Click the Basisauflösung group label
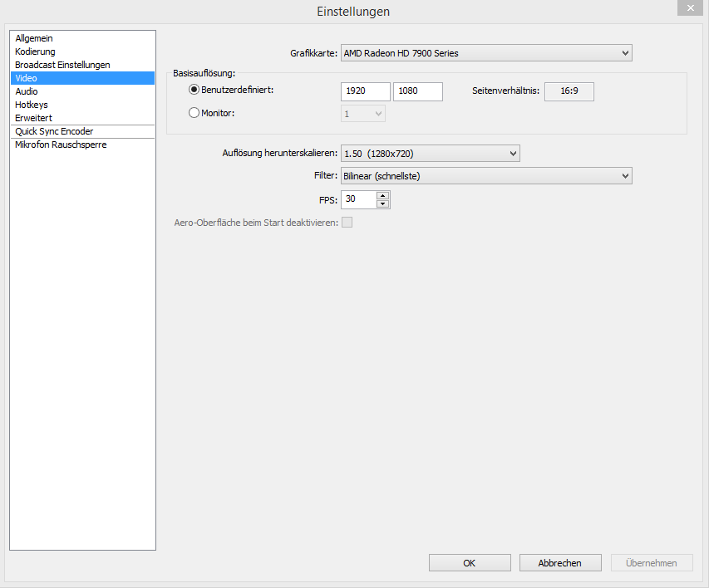The height and width of the screenshot is (588, 709). pos(204,73)
